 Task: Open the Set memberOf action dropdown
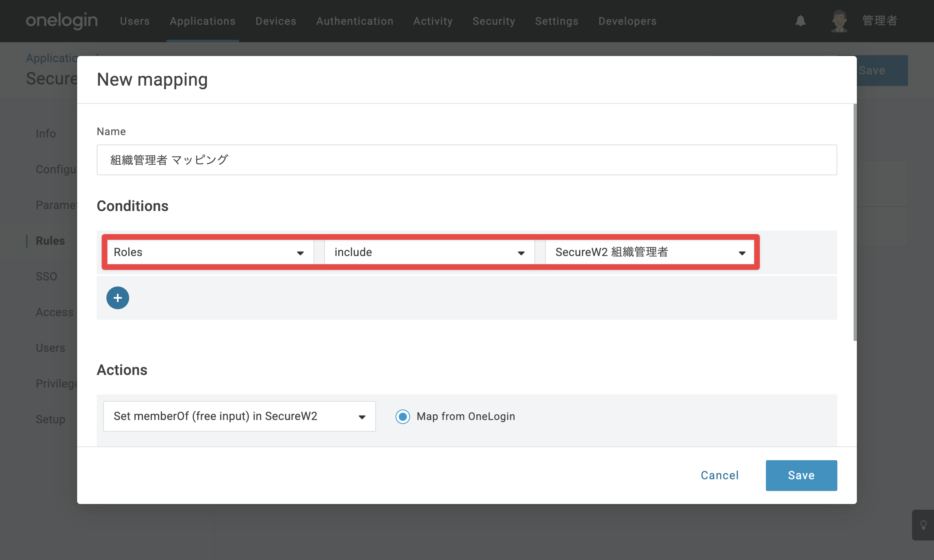click(x=240, y=416)
